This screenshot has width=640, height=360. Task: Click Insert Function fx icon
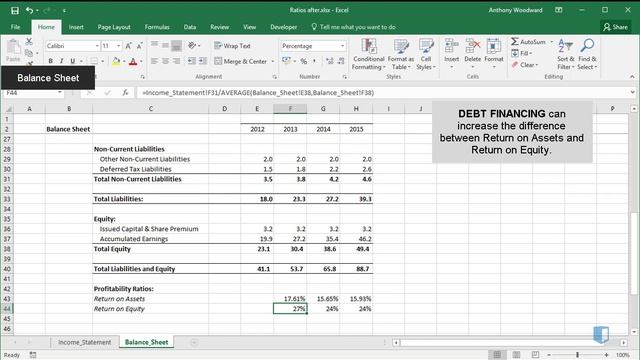tap(125, 93)
